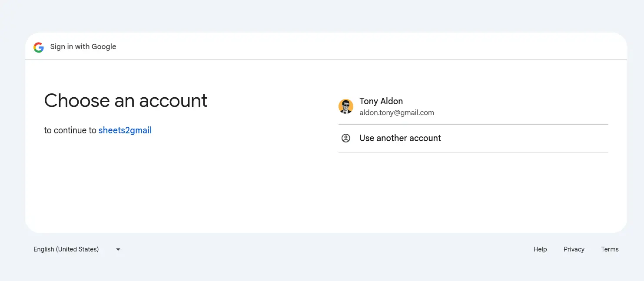Choose the aldon.tony@gmail.com email address
644x281 pixels.
[397, 113]
